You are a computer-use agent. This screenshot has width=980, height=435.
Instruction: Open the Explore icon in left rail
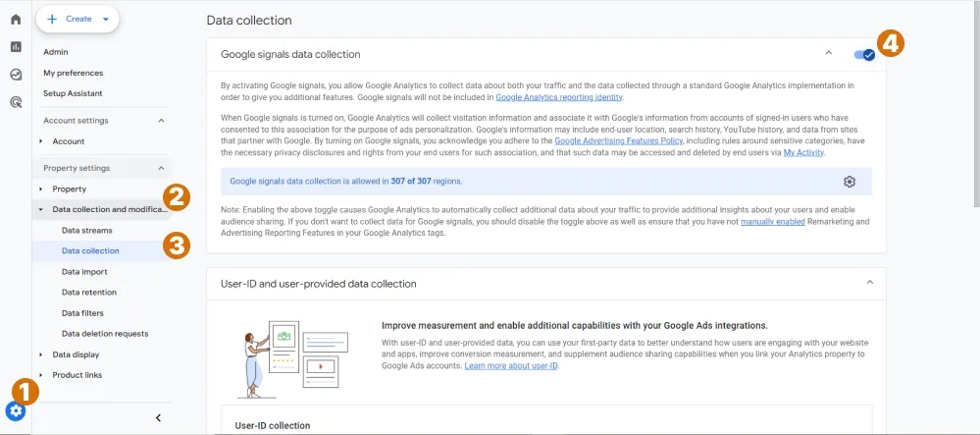click(x=17, y=75)
